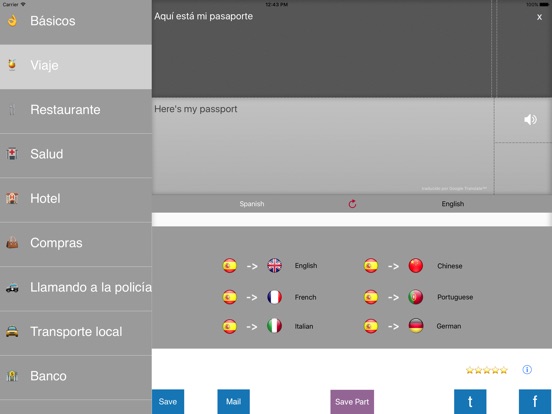The height and width of the screenshot is (414, 552).
Task: Select the English language pair label
Action: click(306, 266)
